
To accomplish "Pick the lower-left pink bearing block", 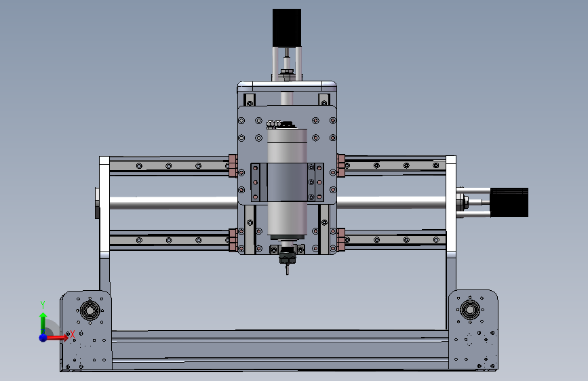I will [233, 239].
